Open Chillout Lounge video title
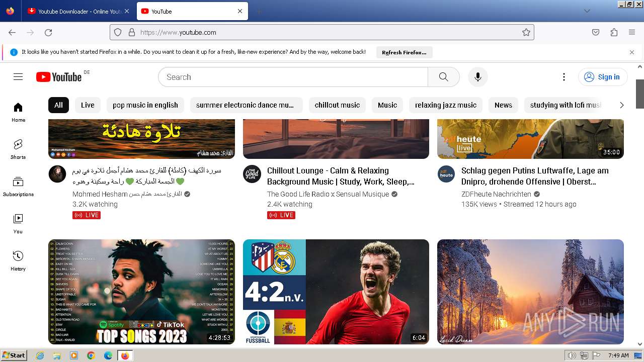 click(341, 176)
